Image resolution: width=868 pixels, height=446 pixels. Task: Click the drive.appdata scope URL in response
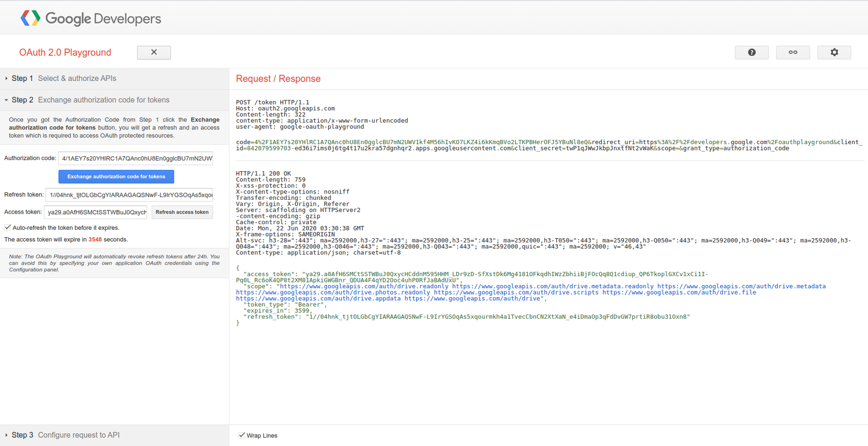pyautogui.click(x=318, y=298)
